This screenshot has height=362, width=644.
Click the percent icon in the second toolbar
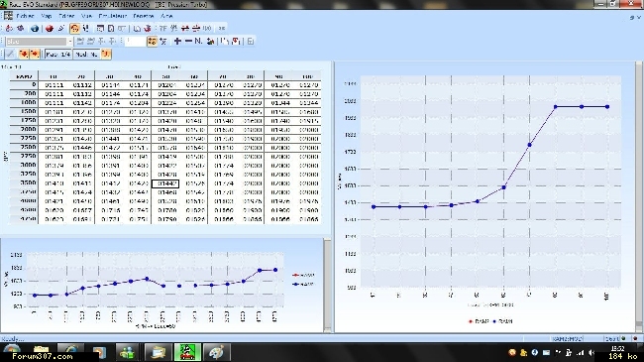tap(163, 41)
